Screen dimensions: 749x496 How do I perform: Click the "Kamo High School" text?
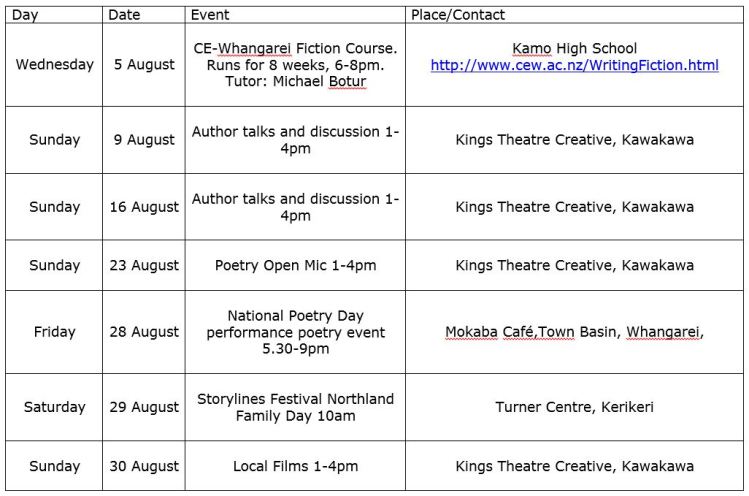tap(574, 48)
